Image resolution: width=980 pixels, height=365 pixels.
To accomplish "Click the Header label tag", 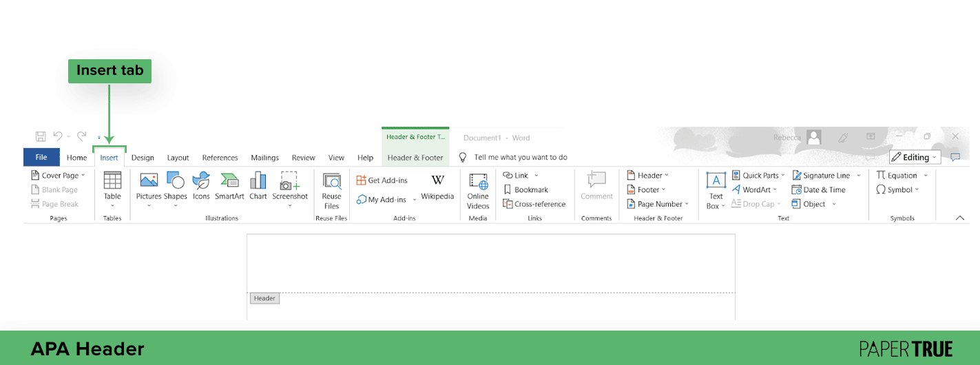I will pyautogui.click(x=264, y=298).
